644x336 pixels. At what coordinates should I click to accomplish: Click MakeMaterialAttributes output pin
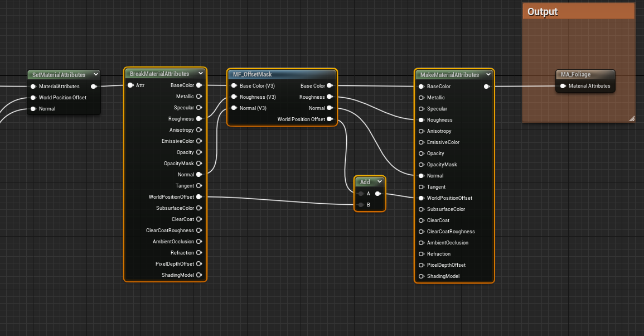[487, 87]
